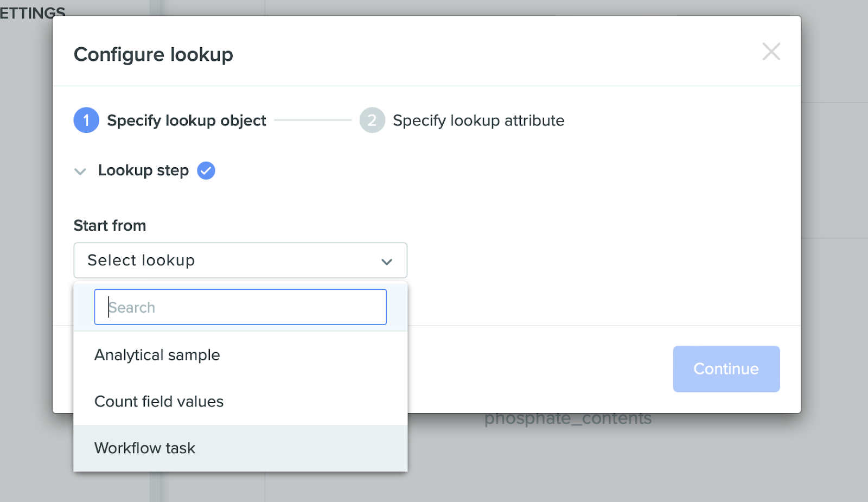This screenshot has height=502, width=868.
Task: Click the Select lookup dropdown arrow
Action: click(387, 262)
